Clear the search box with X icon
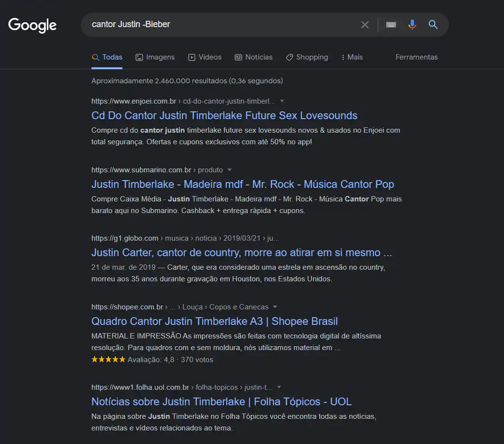Screen dimensions: 504x444 365,25
